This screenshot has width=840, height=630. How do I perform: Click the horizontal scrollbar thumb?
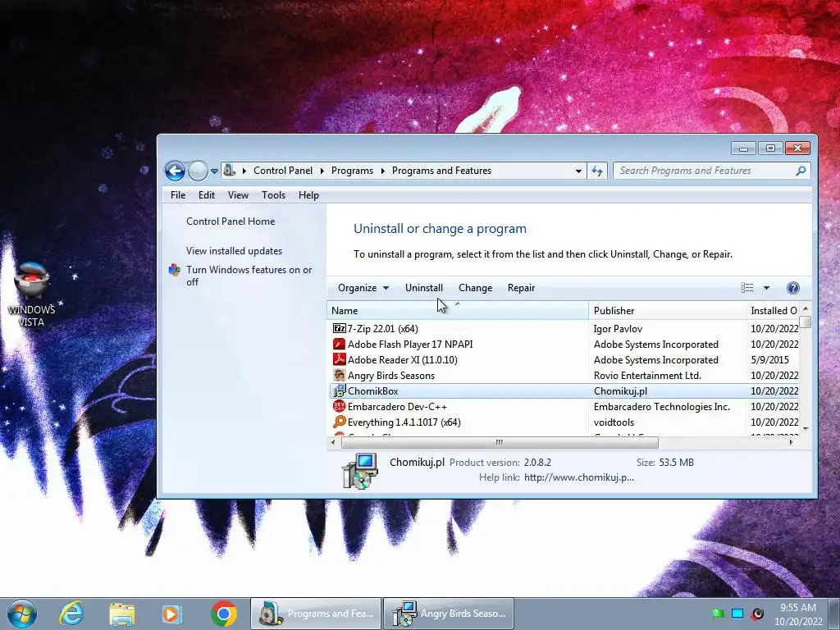[500, 442]
